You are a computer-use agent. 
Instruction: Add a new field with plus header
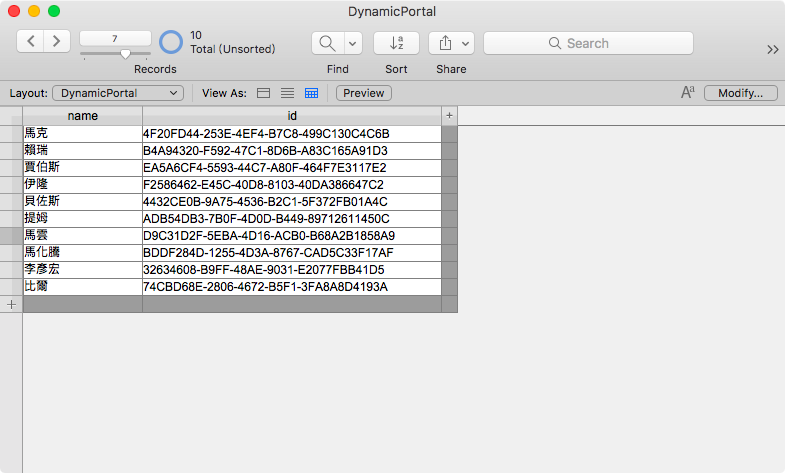click(450, 116)
